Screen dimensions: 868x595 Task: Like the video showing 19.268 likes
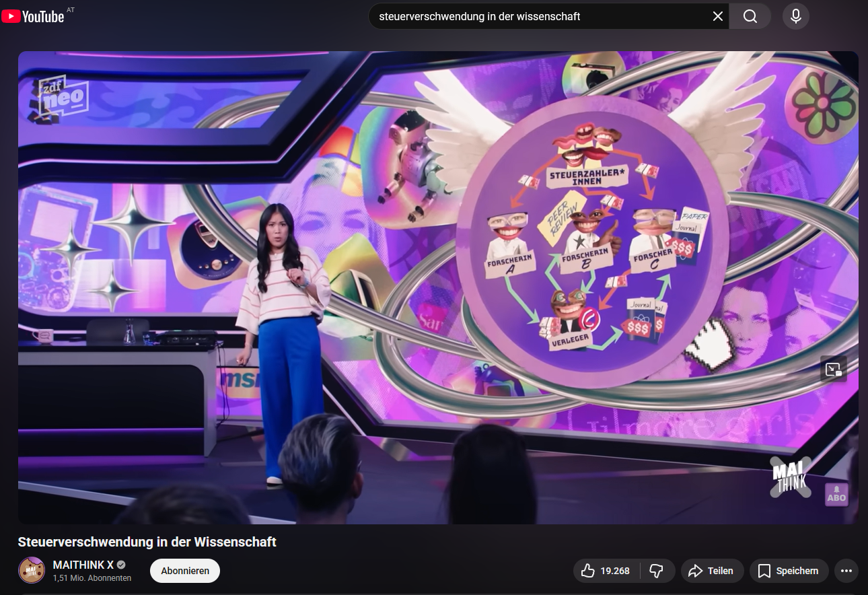coord(606,571)
